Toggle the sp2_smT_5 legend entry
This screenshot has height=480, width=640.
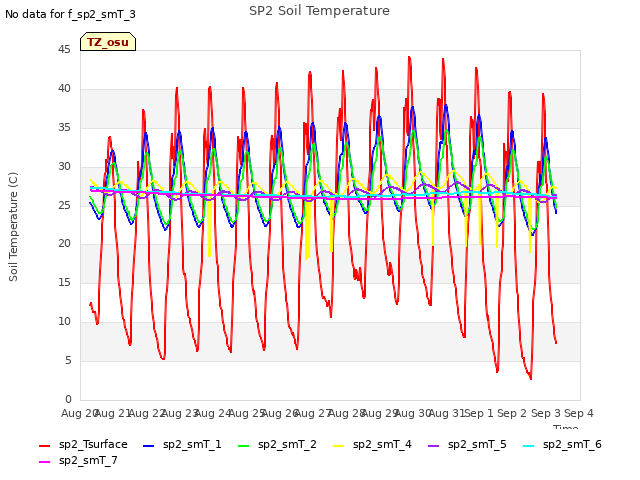467,444
